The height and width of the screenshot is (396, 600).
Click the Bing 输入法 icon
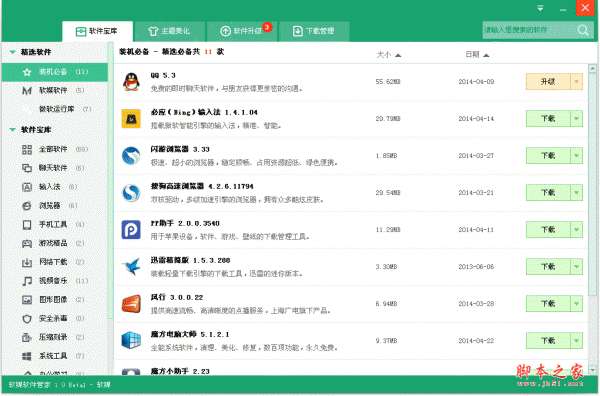click(131, 119)
